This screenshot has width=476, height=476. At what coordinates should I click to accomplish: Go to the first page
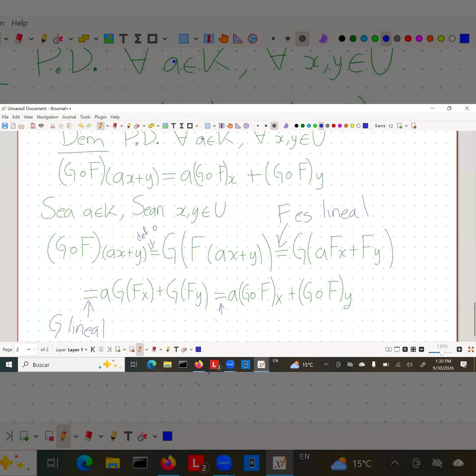(x=93, y=349)
